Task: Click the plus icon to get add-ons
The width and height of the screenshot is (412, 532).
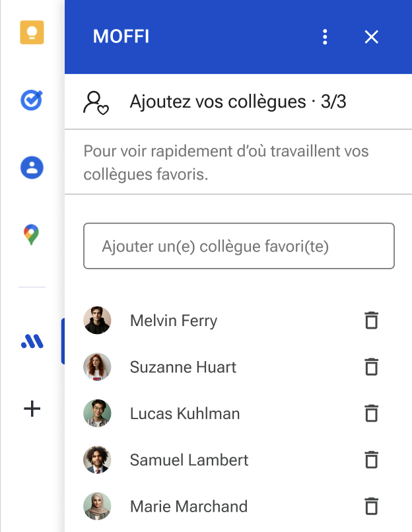Action: [x=32, y=409]
